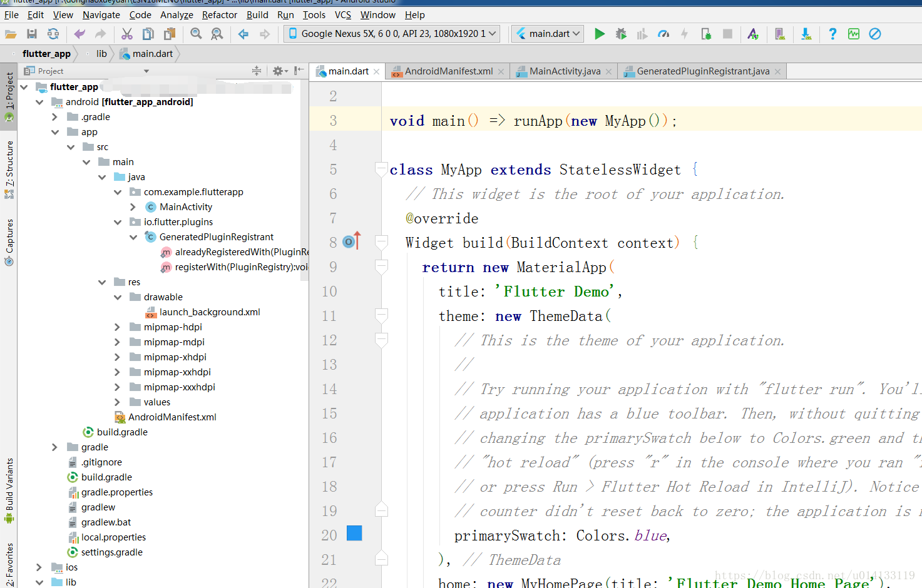Click the Stop square icon
The height and width of the screenshot is (588, 922).
pyautogui.click(x=727, y=34)
